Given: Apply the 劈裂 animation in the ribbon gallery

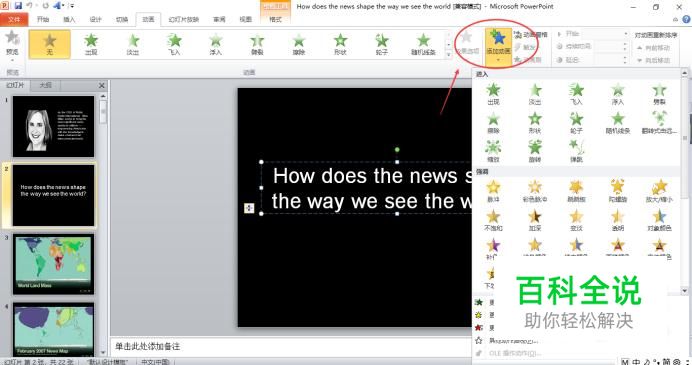Looking at the screenshot, I should pyautogui.click(x=257, y=44).
